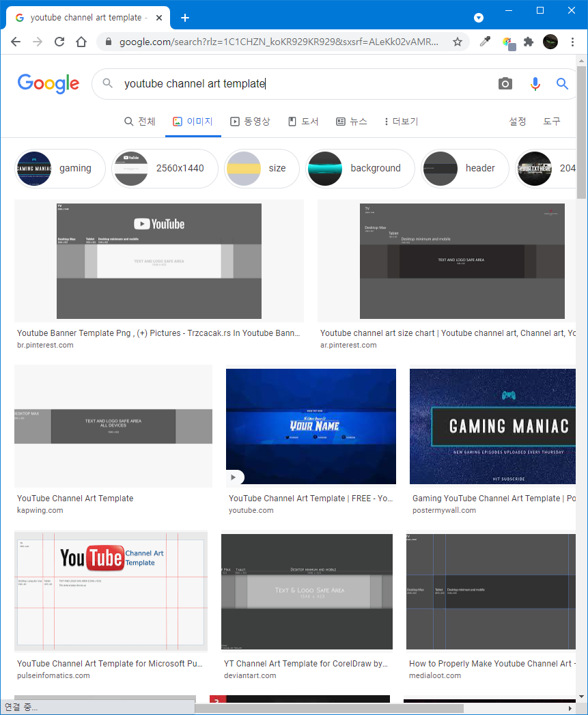
Task: Click the vertical scrollbar thumb
Action: point(581,132)
